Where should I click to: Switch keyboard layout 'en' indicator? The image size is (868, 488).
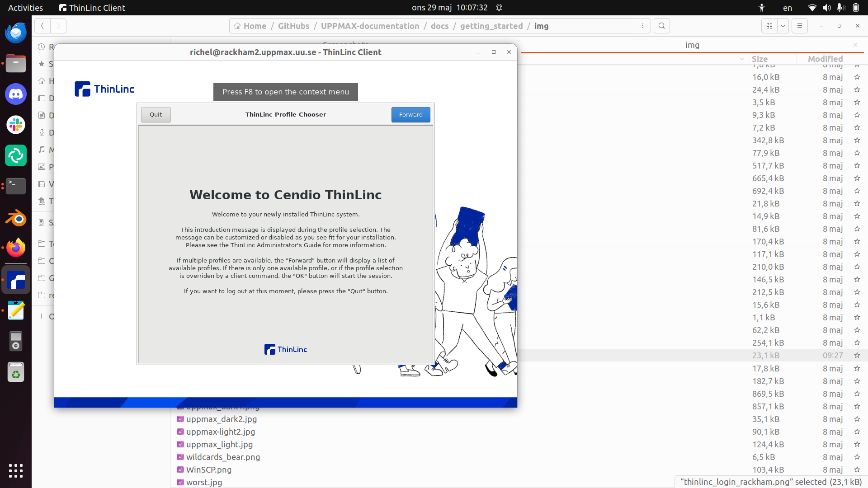(x=788, y=8)
